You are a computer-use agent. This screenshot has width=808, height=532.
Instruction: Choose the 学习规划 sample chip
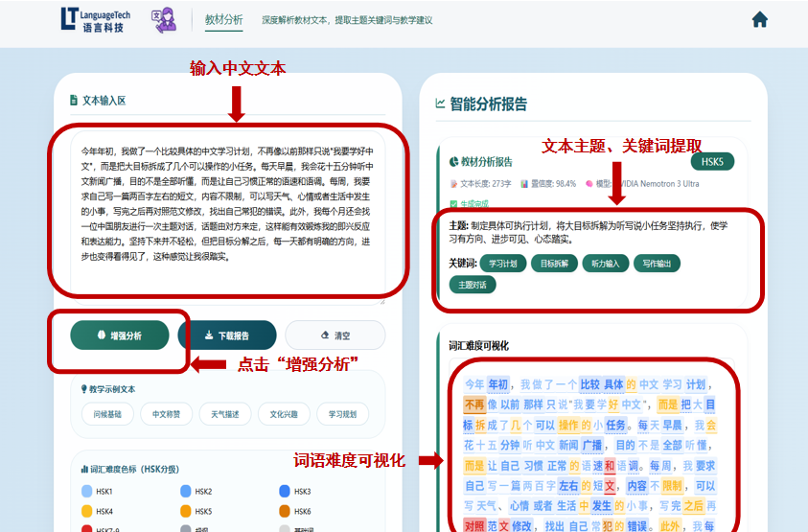coord(343,414)
